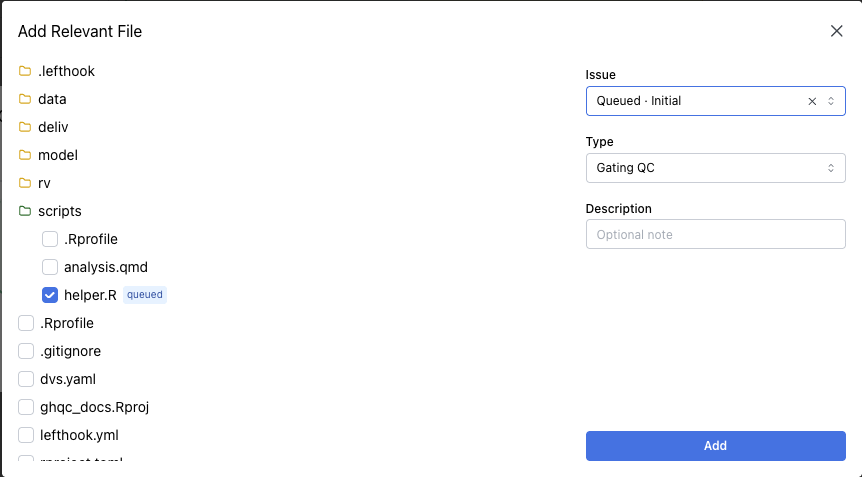Click the data folder icon
The width and height of the screenshot is (862, 477).
click(25, 99)
